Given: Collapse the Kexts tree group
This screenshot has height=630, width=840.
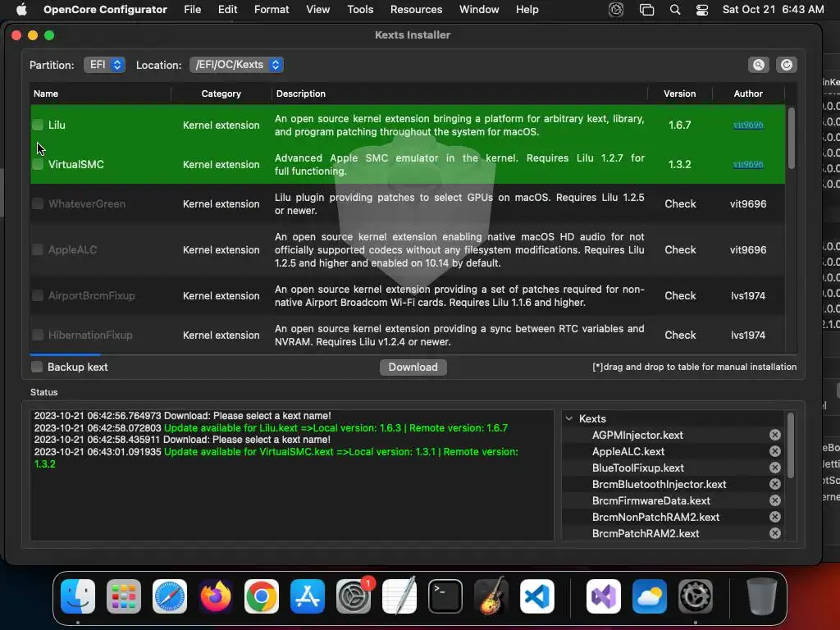Looking at the screenshot, I should point(569,418).
